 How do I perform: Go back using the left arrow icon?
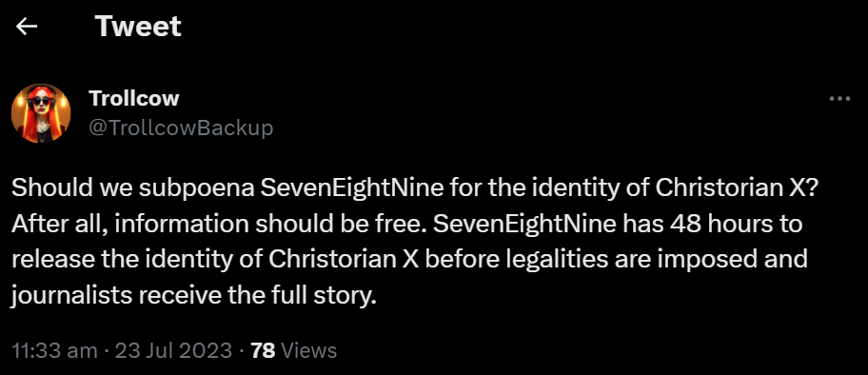26,26
